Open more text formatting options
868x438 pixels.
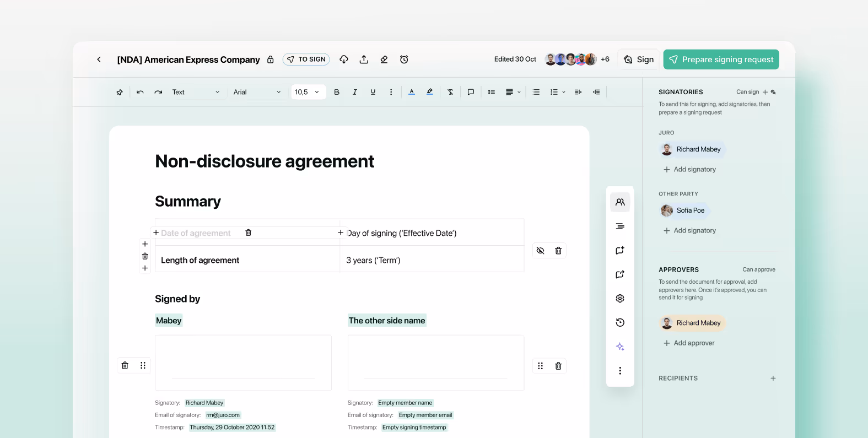pos(391,92)
